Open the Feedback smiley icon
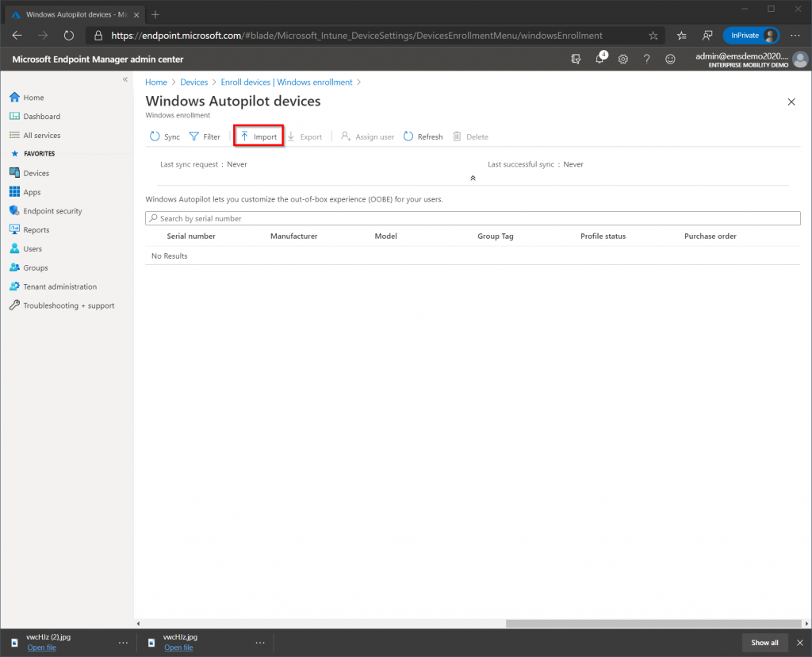 pos(670,59)
